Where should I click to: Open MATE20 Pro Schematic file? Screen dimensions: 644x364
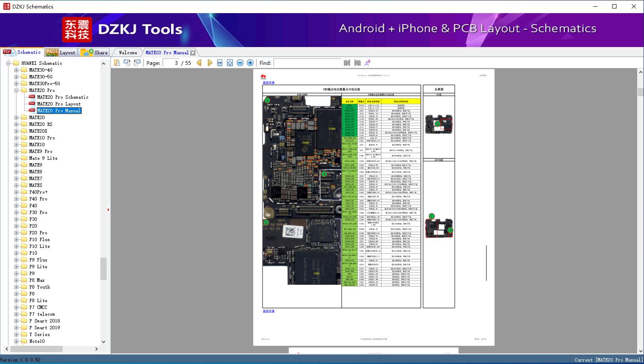coord(62,97)
